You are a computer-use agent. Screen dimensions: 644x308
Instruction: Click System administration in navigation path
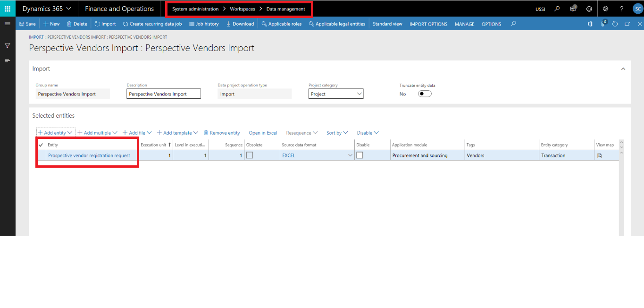[195, 9]
